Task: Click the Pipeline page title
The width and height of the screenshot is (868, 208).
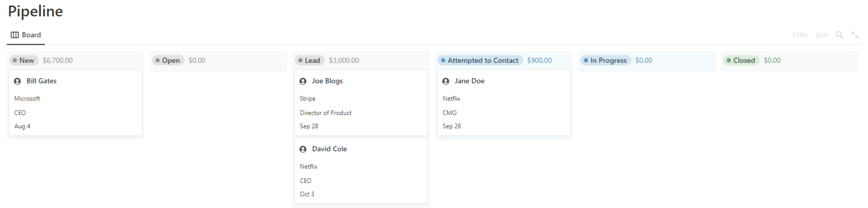Action: (x=35, y=11)
